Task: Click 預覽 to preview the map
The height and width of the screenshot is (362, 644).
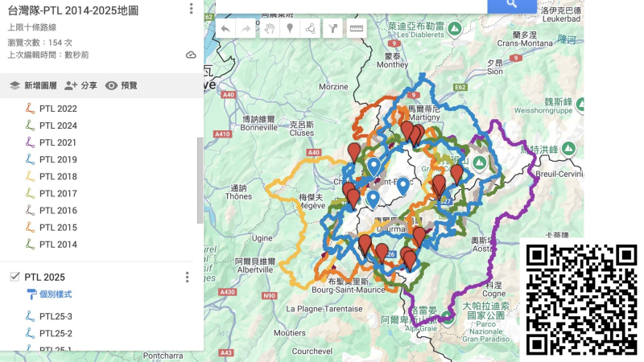Action: coord(122,85)
